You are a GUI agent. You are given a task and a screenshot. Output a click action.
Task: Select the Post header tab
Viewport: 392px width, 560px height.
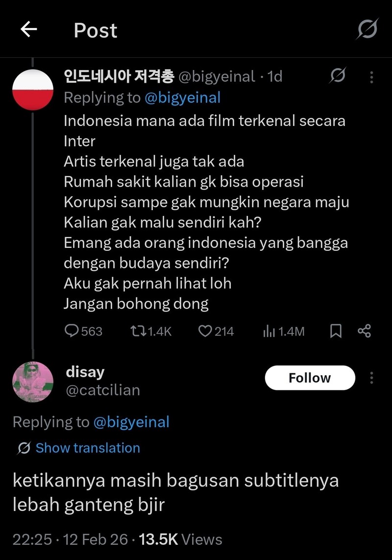tap(95, 30)
